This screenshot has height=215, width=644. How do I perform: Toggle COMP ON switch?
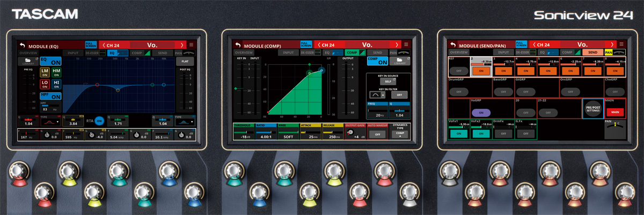pyautogui.click(x=379, y=61)
